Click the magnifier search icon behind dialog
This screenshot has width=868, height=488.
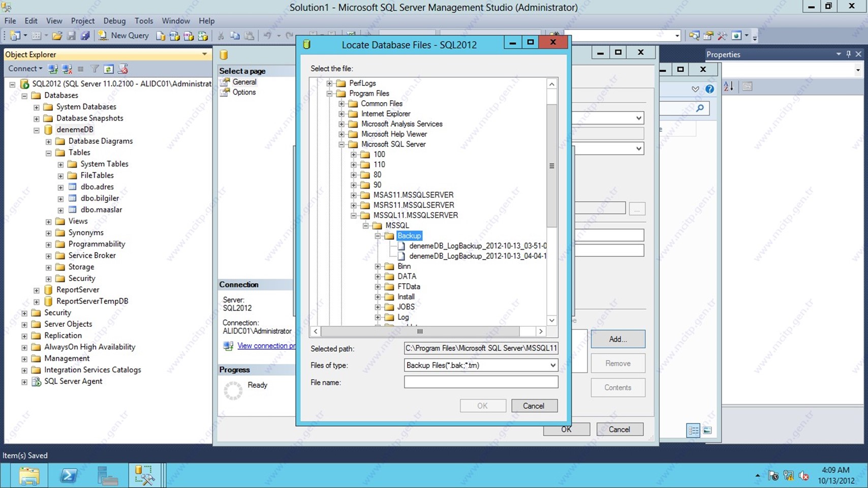click(700, 108)
